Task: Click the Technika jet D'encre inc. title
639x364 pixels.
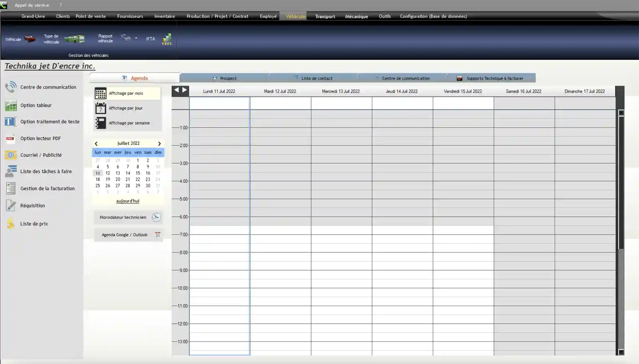Action: [x=50, y=66]
